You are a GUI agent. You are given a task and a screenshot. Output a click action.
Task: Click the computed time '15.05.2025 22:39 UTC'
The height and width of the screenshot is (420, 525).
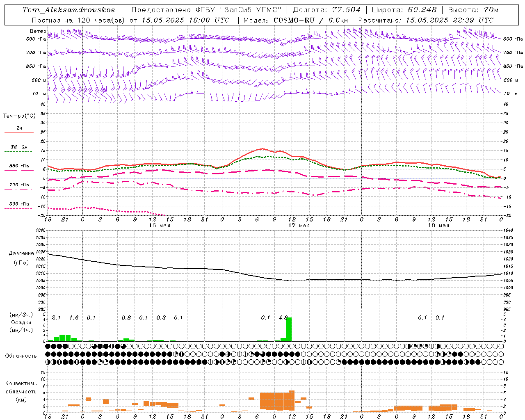coord(450,20)
